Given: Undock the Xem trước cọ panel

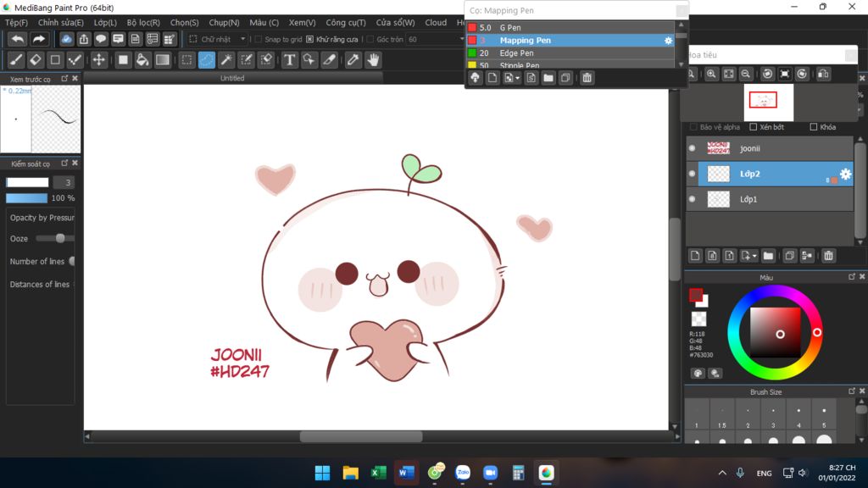Looking at the screenshot, I should [x=64, y=79].
